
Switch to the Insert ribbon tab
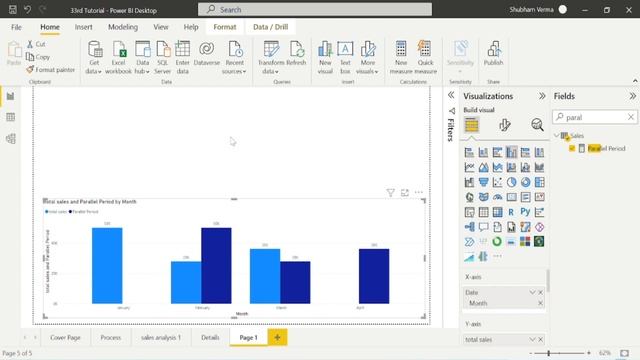click(83, 27)
